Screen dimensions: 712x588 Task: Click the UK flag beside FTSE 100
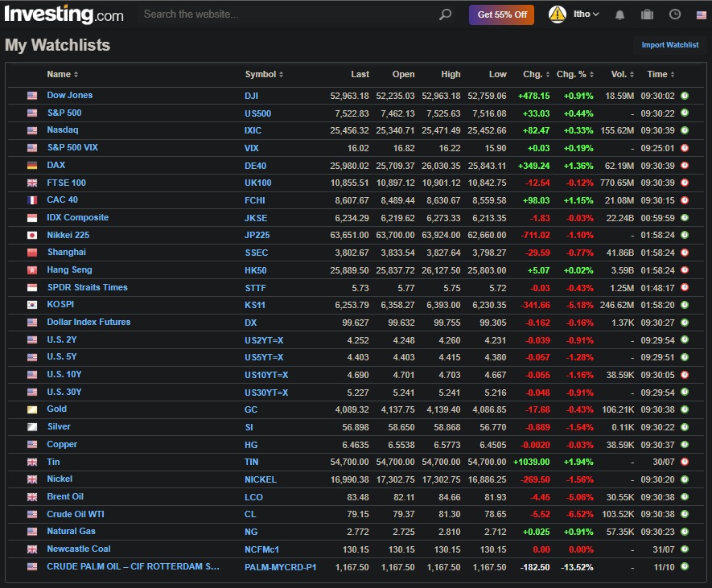coord(32,183)
